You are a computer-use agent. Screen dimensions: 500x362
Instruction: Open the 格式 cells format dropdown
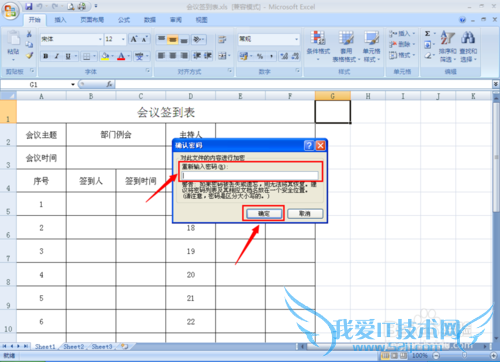[402, 55]
